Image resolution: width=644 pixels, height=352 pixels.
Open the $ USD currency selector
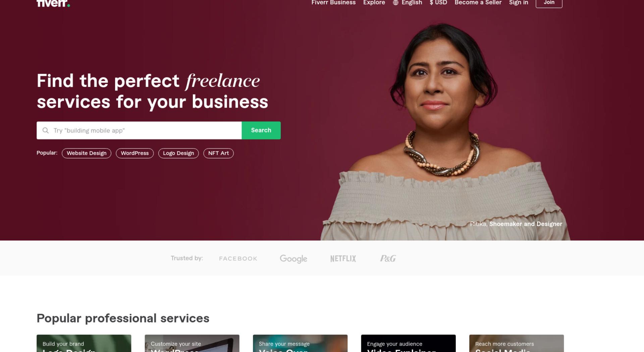pyautogui.click(x=438, y=3)
